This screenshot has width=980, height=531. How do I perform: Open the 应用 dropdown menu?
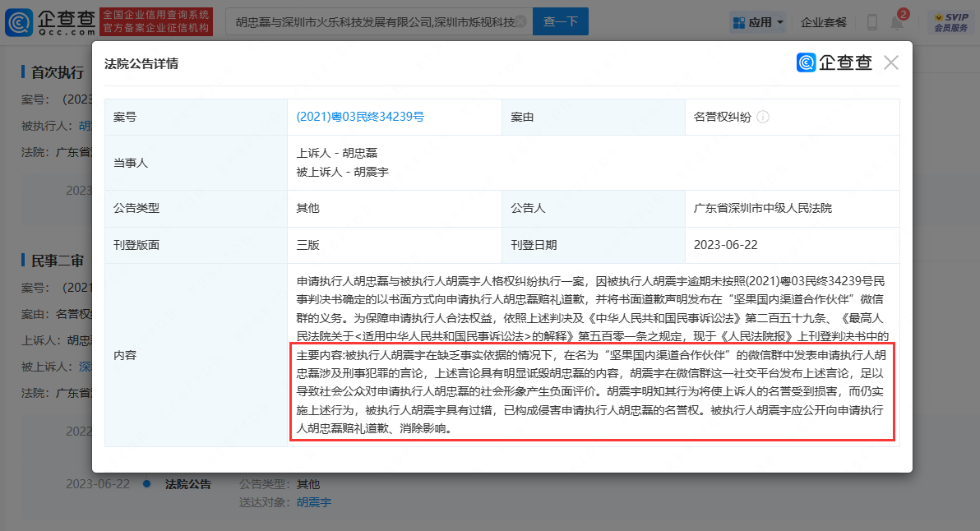[x=756, y=22]
